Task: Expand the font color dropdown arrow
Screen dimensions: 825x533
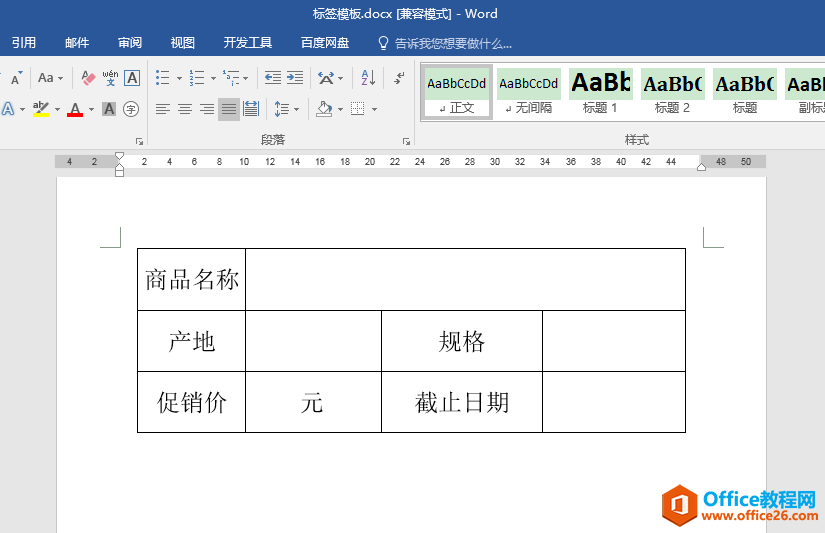Action: click(x=92, y=109)
